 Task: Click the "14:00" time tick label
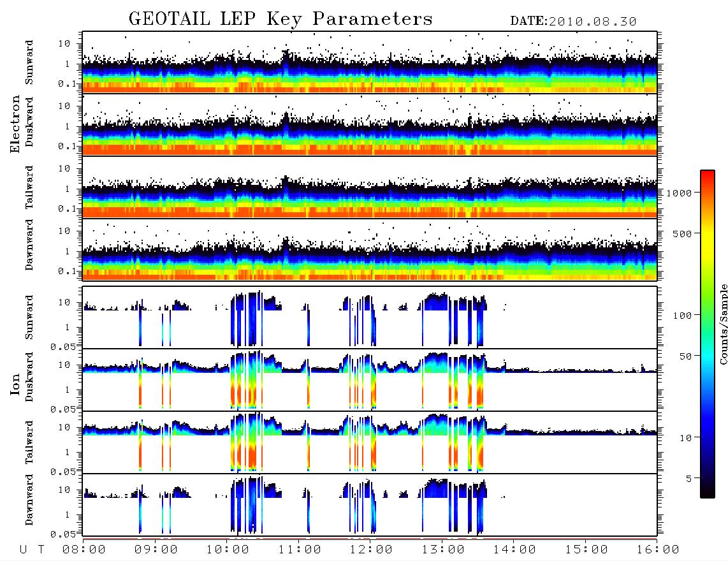click(x=514, y=550)
